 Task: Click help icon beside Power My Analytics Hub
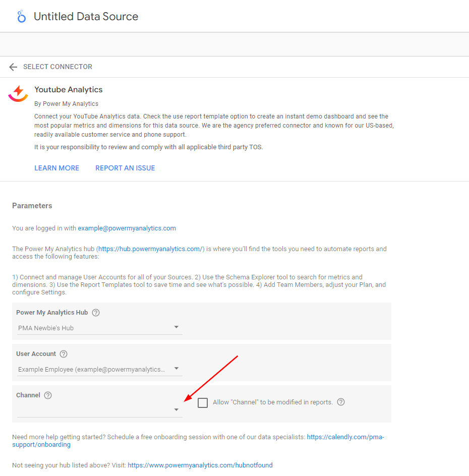coord(96,313)
